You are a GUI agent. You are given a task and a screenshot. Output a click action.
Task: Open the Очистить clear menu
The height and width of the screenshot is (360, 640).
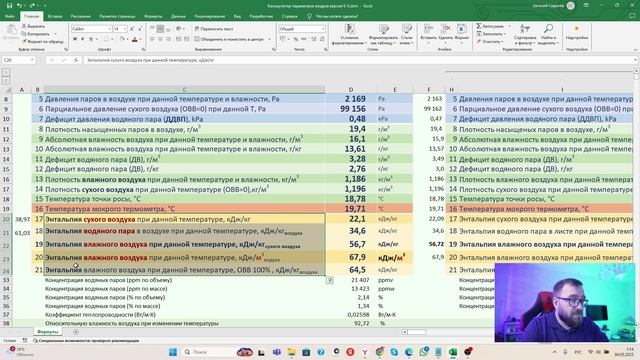[x=489, y=41]
